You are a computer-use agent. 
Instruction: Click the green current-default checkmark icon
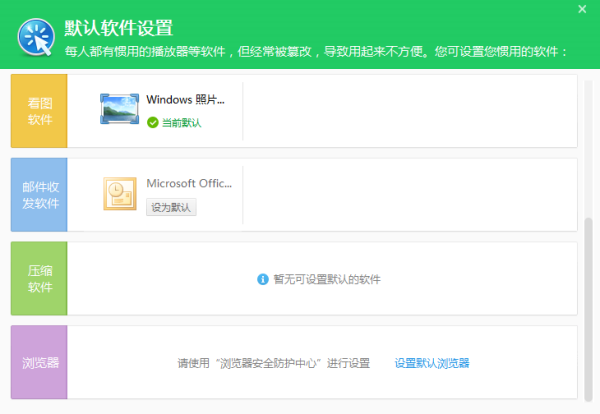tap(153, 123)
